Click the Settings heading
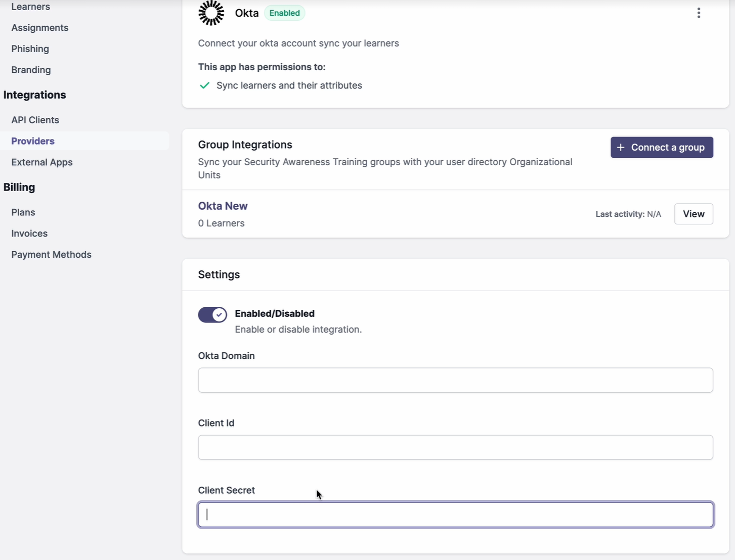This screenshot has height=560, width=735. pos(219,274)
